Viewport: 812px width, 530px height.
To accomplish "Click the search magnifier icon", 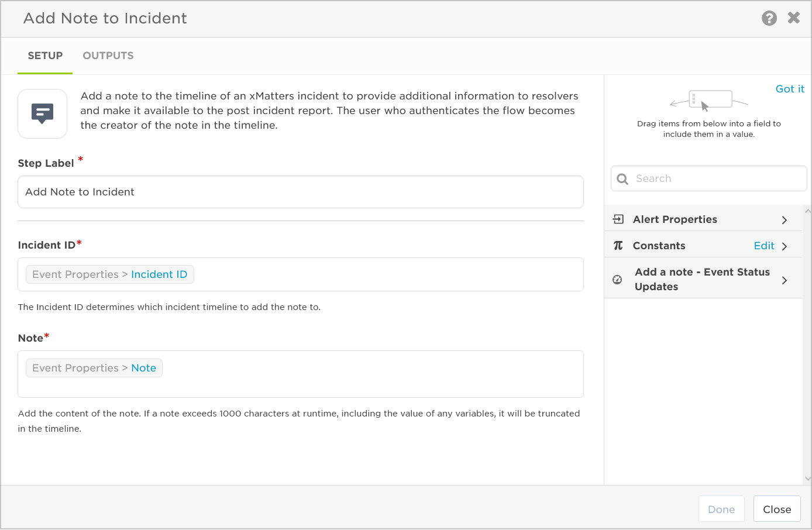I will point(623,179).
